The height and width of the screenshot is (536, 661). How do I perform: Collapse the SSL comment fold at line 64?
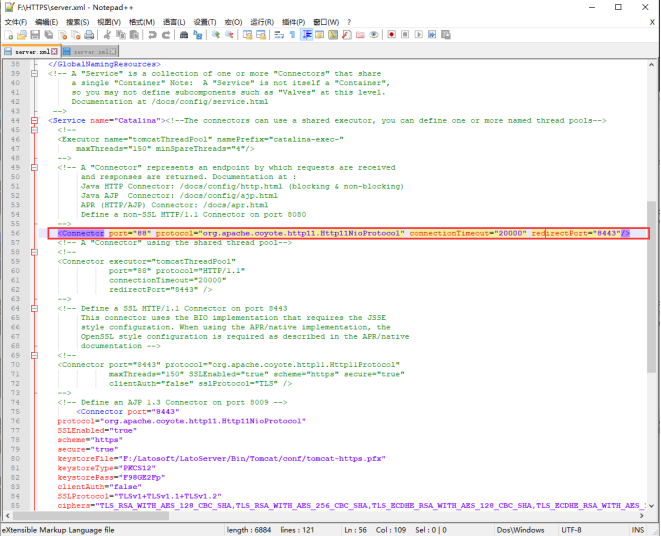click(x=35, y=308)
